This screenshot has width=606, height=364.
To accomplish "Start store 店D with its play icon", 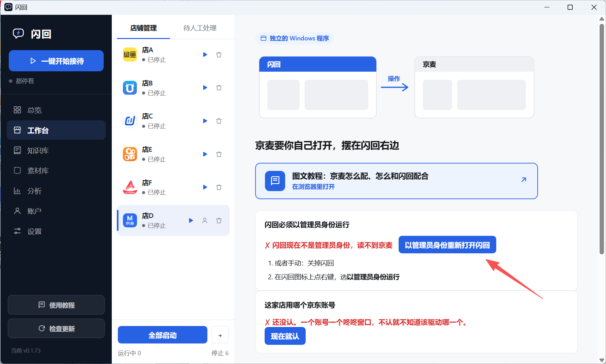I will pyautogui.click(x=191, y=220).
